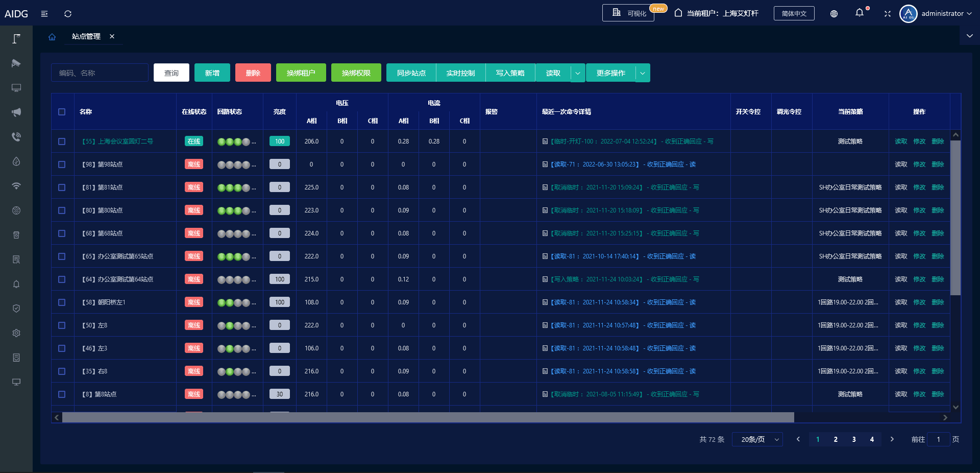Image resolution: width=980 pixels, height=473 pixels.
Task: Open the trash bin sidebar icon
Action: point(16,235)
